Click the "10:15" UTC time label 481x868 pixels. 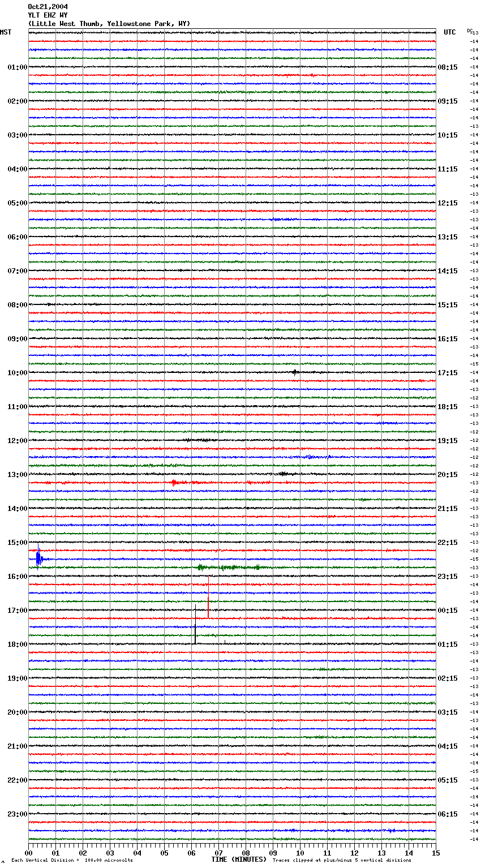coord(448,135)
